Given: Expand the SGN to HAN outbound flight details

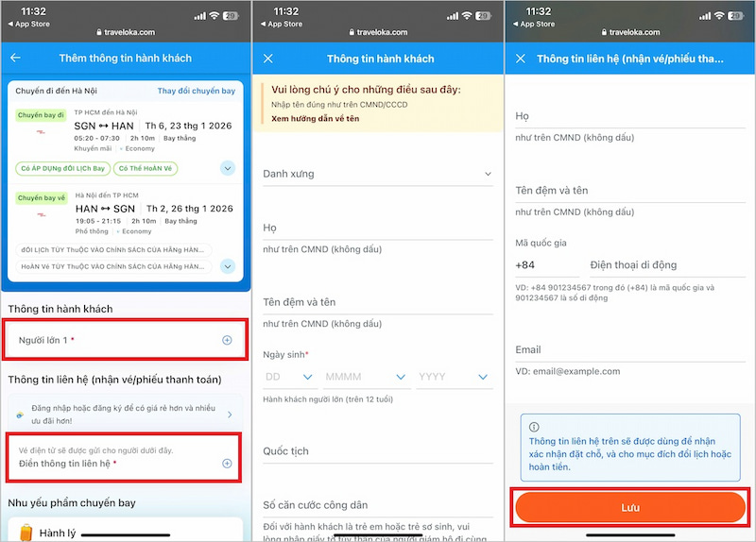Looking at the screenshot, I should [228, 168].
